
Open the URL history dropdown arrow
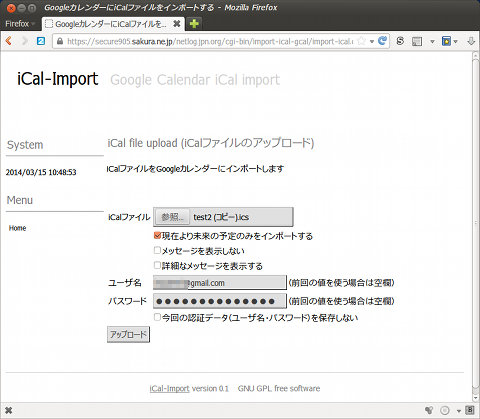point(372,41)
